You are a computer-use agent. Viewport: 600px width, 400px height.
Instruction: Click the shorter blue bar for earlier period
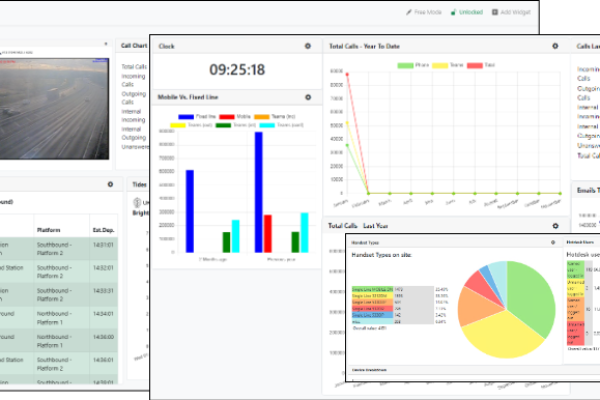tap(190, 211)
